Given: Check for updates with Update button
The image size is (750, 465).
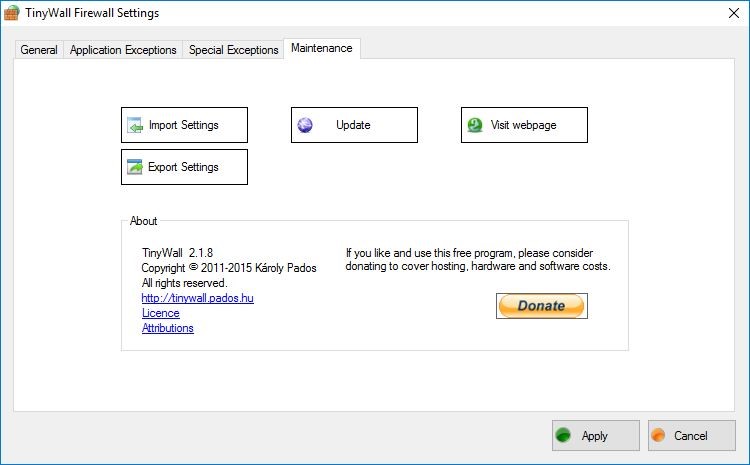Looking at the screenshot, I should [x=354, y=125].
